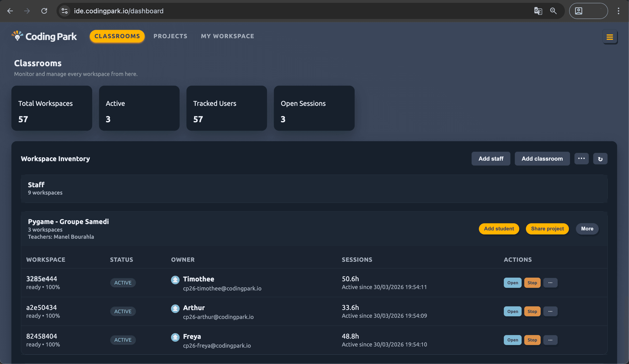Click the browser zoom magnifier icon
The height and width of the screenshot is (364, 629).
(553, 11)
